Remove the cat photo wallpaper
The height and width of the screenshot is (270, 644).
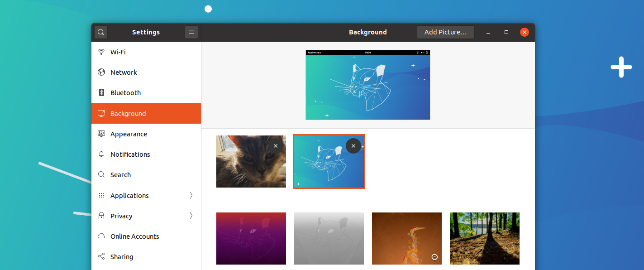point(275,146)
